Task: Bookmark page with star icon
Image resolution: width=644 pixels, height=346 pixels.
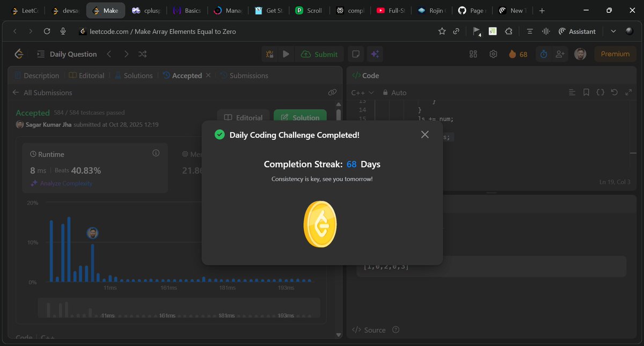Action: click(x=442, y=32)
